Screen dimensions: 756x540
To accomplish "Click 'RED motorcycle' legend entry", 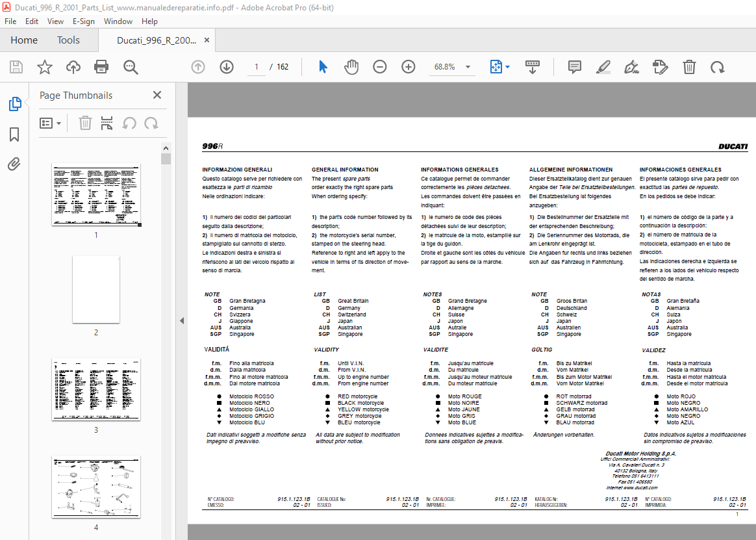I will point(357,396).
